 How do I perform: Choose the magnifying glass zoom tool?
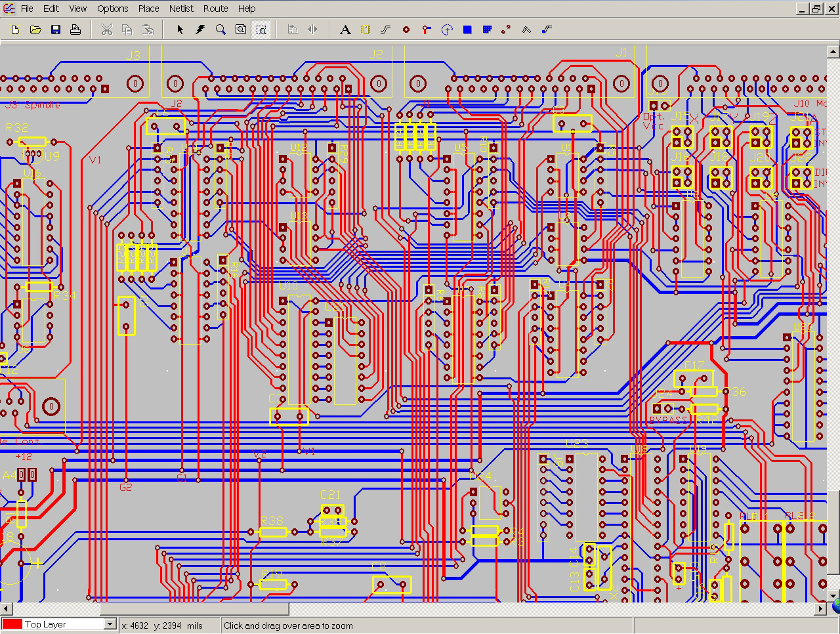221,30
